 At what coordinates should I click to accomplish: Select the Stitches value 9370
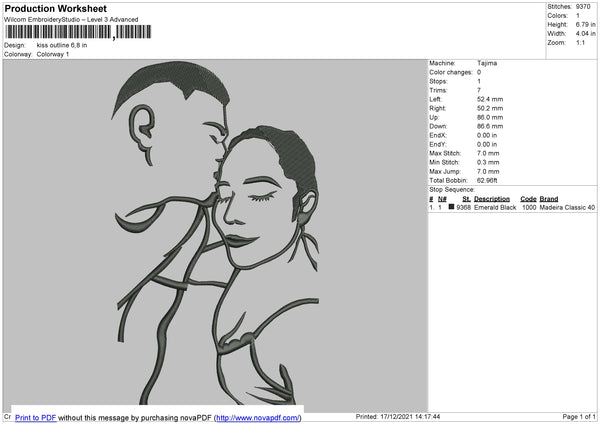[583, 7]
